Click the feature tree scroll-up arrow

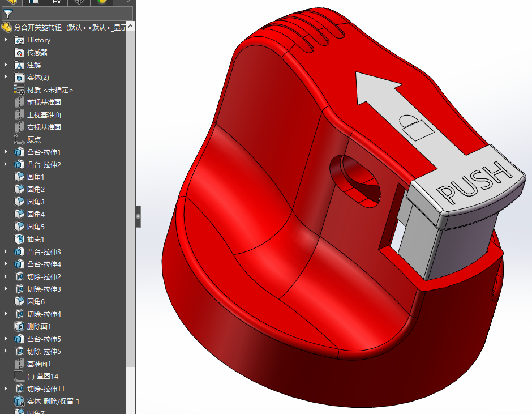tap(130, 26)
